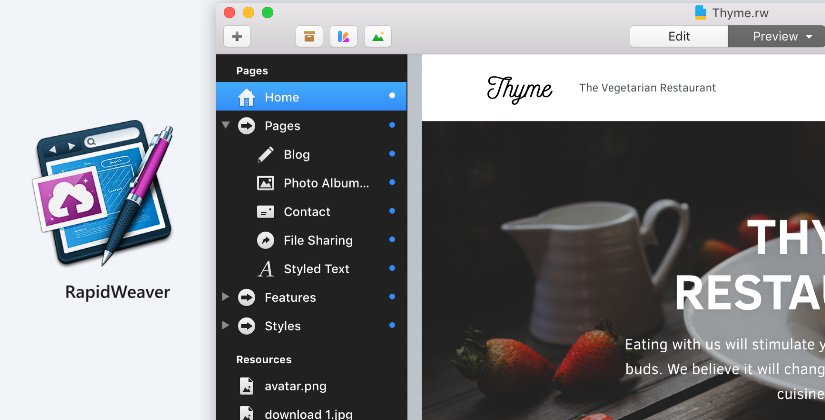Click the Thyme logo in preview
The image size is (825, 420).
519,89
